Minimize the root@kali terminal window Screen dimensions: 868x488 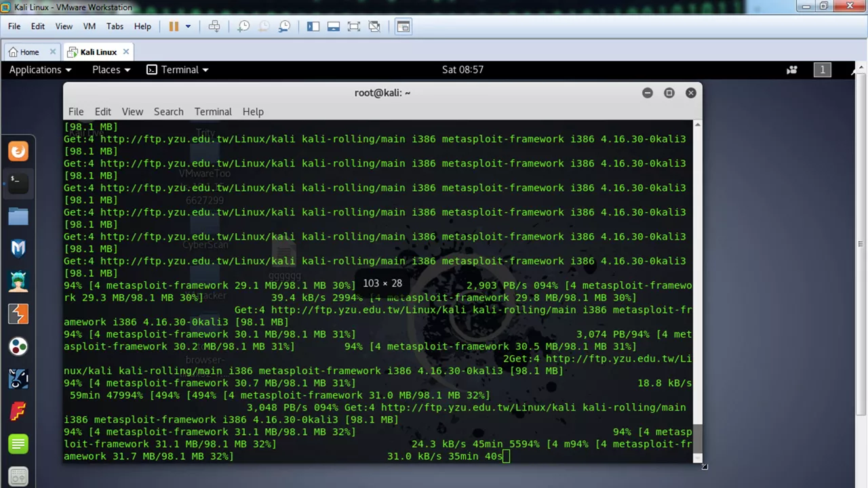coord(648,93)
